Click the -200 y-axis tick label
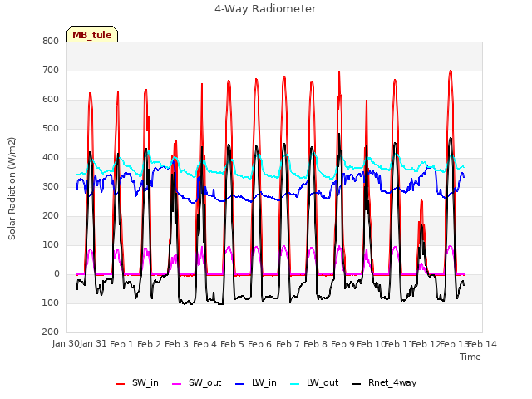The height and width of the screenshot is (399, 532). [x=49, y=332]
